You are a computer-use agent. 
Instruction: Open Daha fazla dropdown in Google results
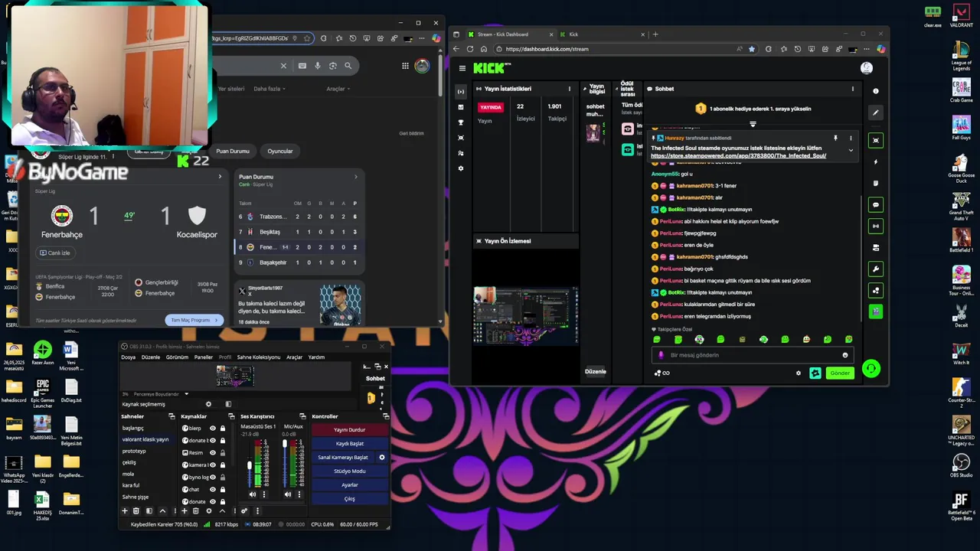coord(269,89)
